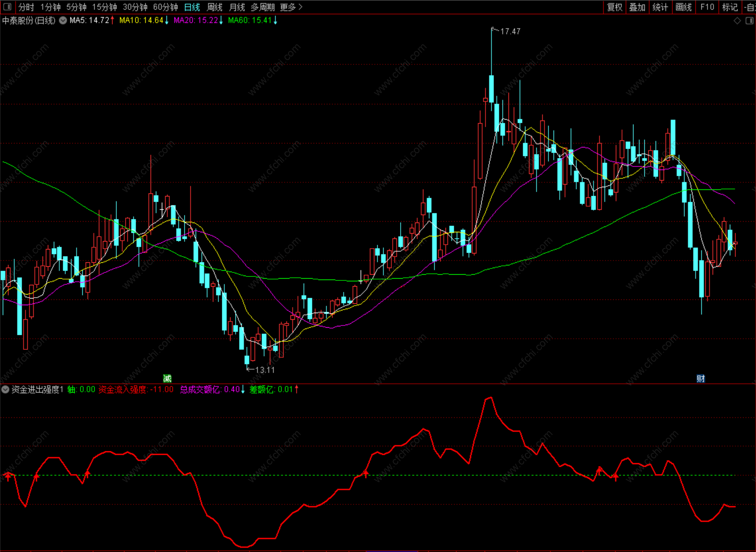The height and width of the screenshot is (552, 756).
Task: Open the 60分钟 chart tab
Action: (166, 7)
